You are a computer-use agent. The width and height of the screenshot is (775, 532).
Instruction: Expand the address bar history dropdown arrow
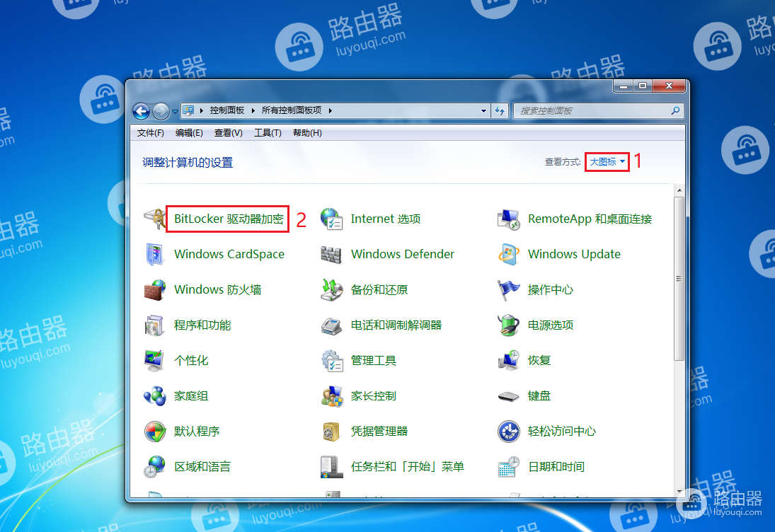[483, 111]
